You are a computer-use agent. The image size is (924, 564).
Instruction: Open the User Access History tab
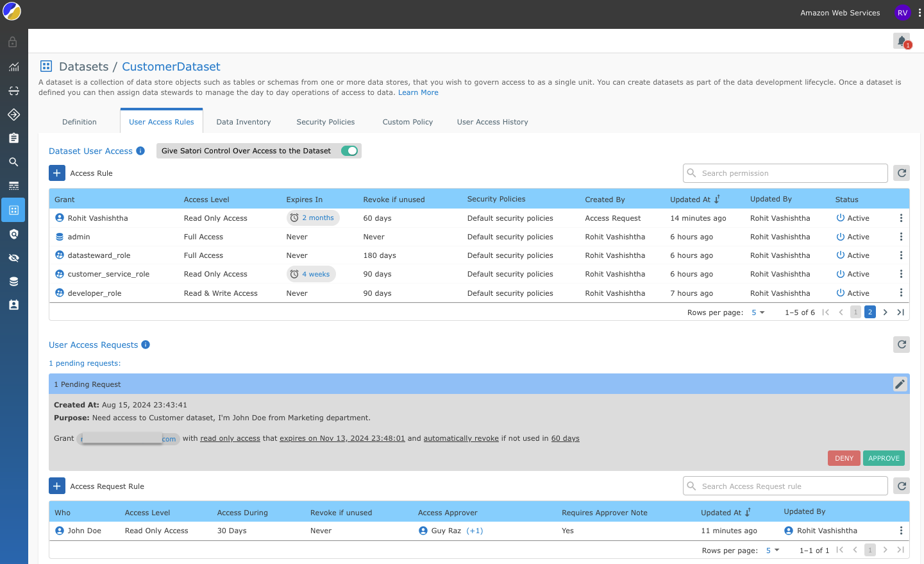coord(492,122)
